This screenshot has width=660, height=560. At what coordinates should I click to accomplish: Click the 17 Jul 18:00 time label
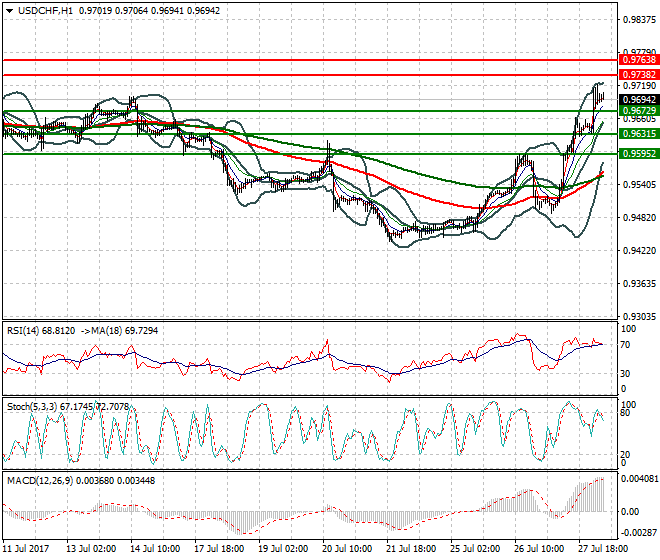(219, 549)
